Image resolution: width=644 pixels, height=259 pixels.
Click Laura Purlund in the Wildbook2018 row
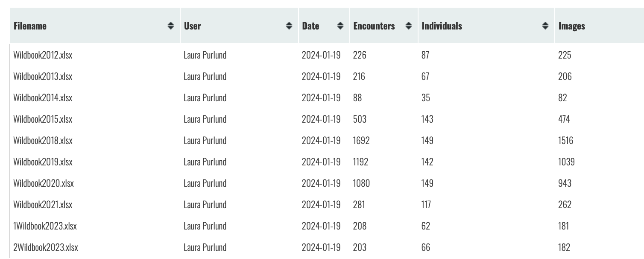205,140
